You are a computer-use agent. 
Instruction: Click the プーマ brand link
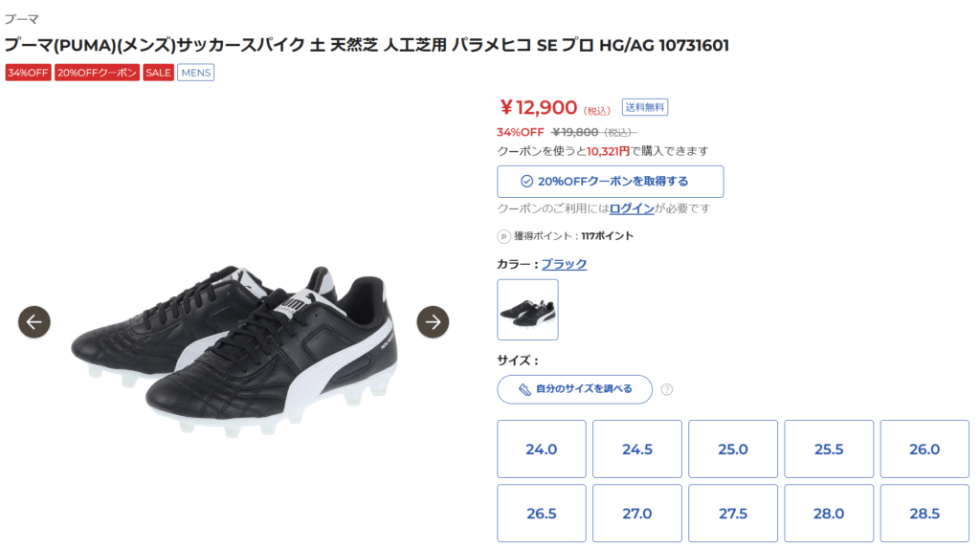[21, 19]
